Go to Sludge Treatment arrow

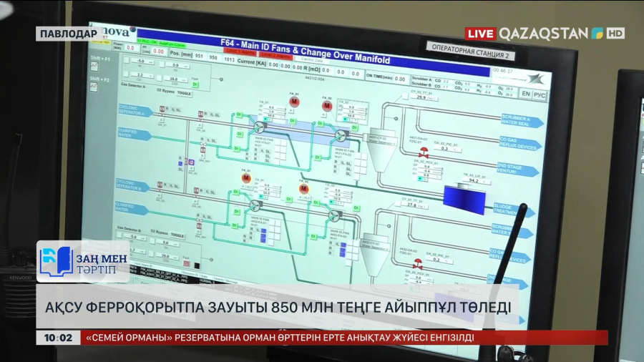[x=514, y=210]
